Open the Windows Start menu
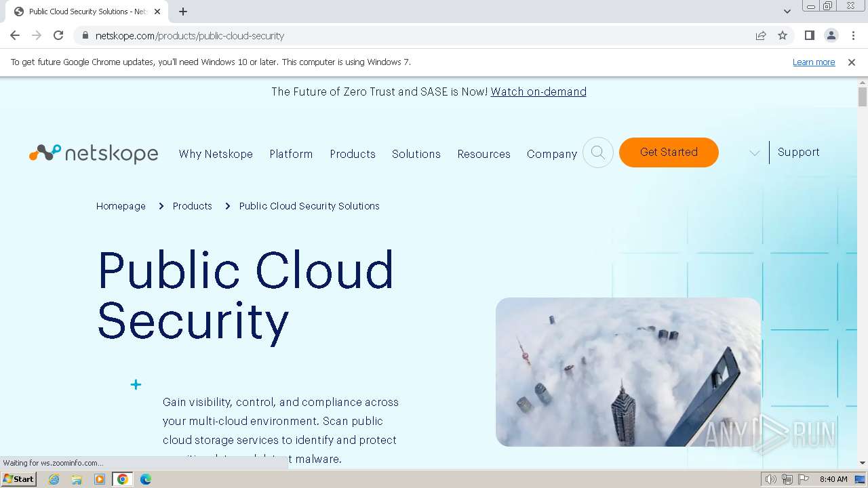This screenshot has width=868, height=488. tap(18, 479)
